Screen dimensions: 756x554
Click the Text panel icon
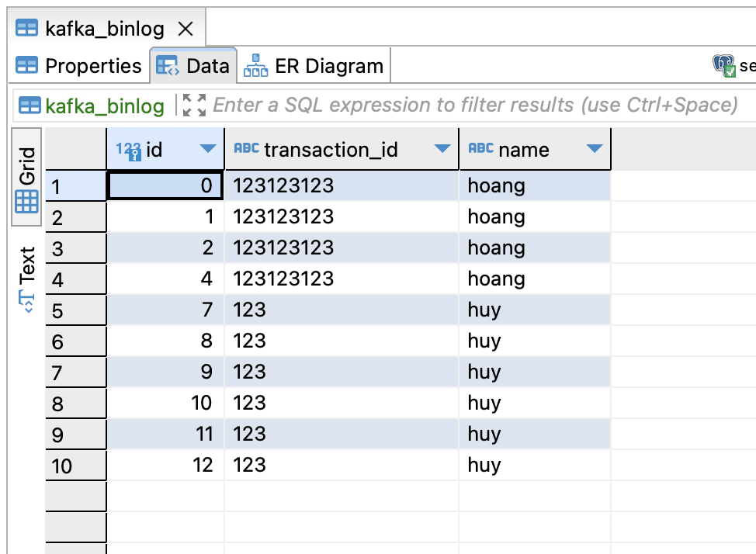pyautogui.click(x=26, y=302)
